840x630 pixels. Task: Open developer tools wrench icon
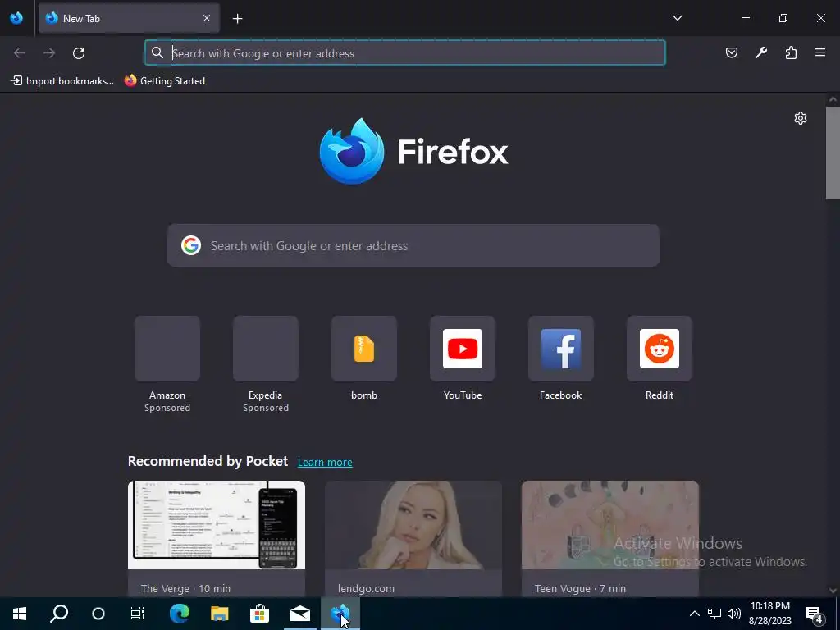click(761, 52)
